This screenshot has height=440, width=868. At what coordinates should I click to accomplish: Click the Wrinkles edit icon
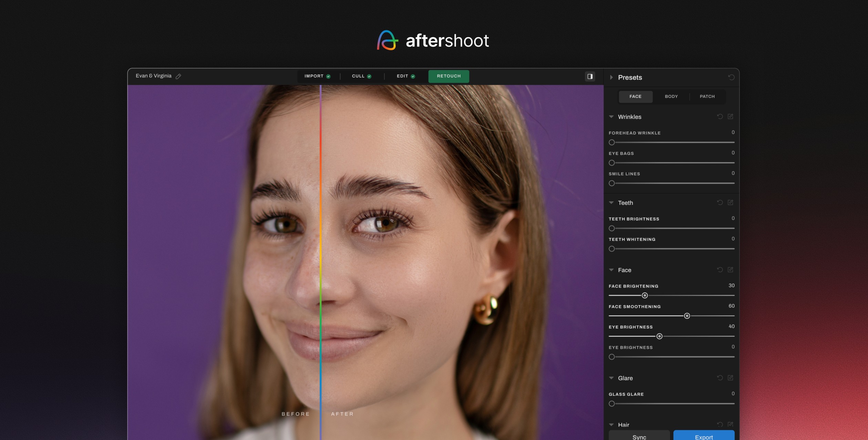click(730, 117)
